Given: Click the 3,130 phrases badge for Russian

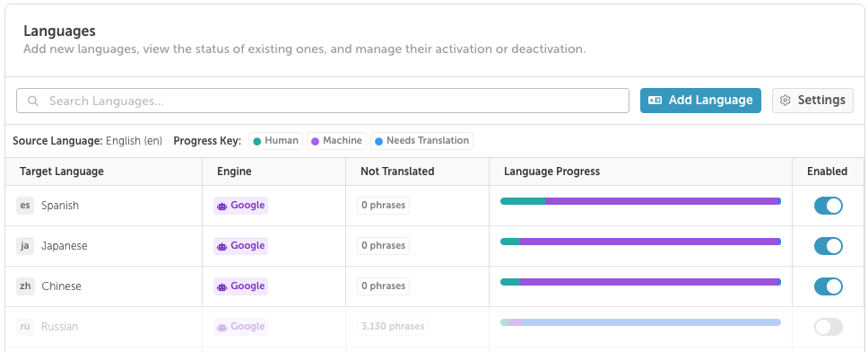Looking at the screenshot, I should pyautogui.click(x=393, y=327).
